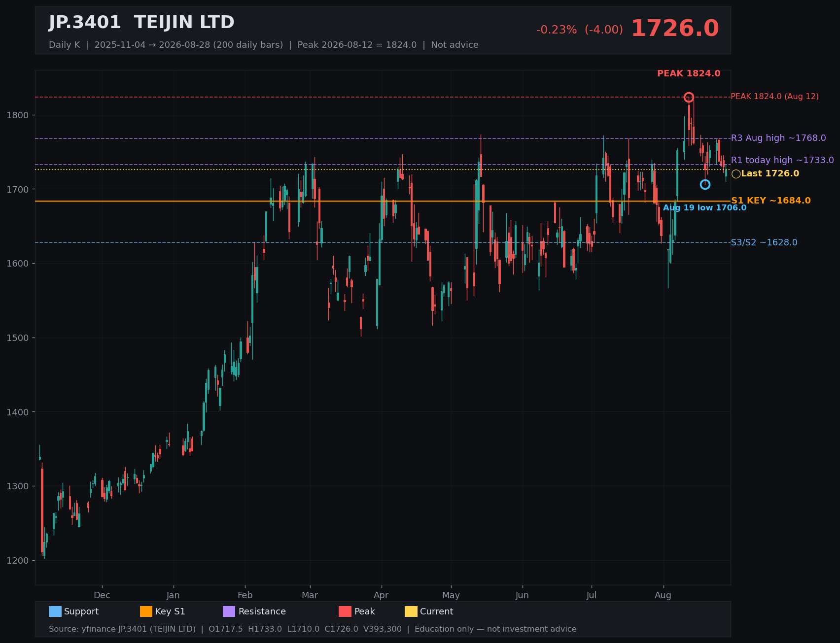Click the 'R3 Aug high ~1768.0' label
The width and height of the screenshot is (840, 643).
[778, 138]
